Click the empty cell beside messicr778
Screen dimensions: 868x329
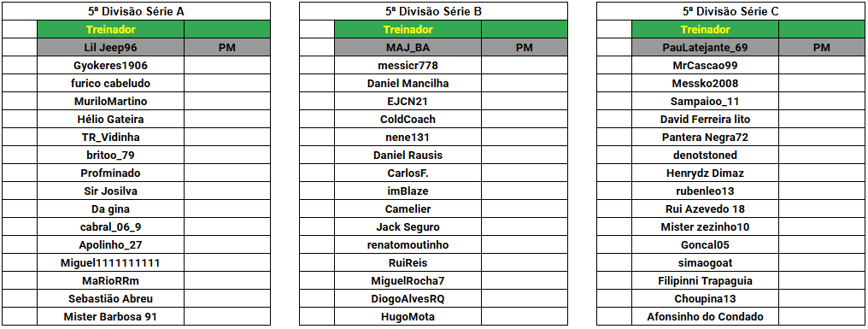click(525, 65)
